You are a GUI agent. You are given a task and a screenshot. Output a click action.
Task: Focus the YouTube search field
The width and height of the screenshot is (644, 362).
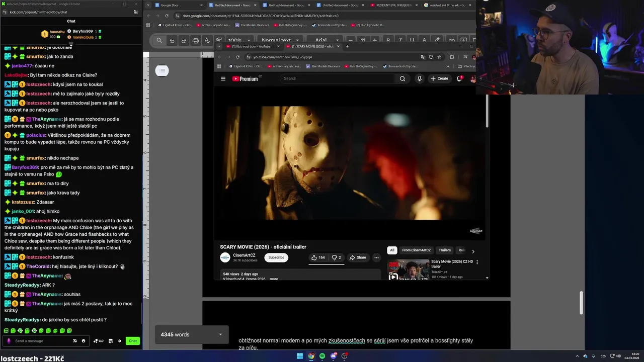pyautogui.click(x=338, y=78)
